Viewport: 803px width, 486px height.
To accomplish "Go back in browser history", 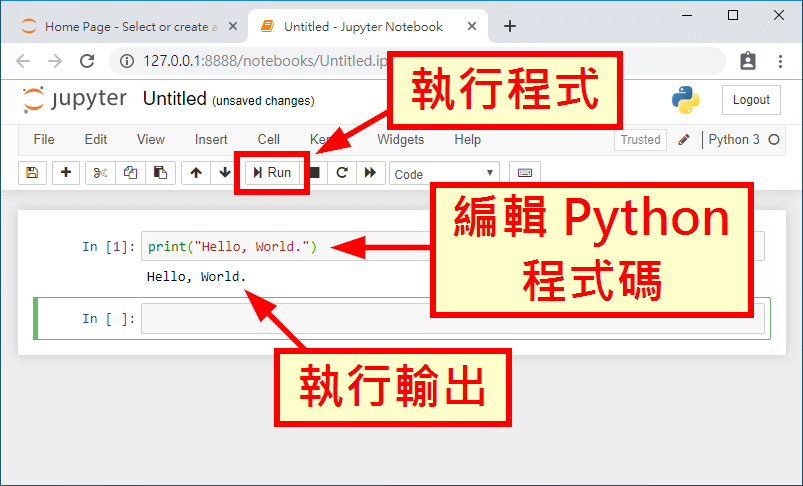I will coord(23,61).
